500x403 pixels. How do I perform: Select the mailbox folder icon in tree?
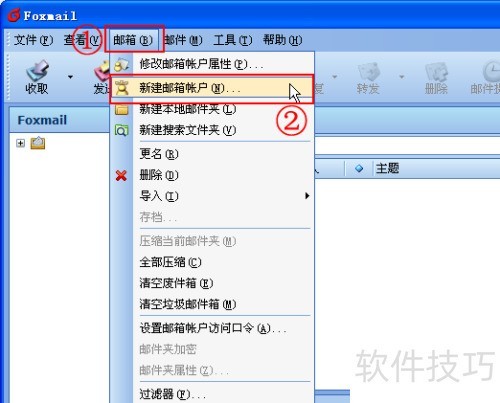[x=38, y=143]
